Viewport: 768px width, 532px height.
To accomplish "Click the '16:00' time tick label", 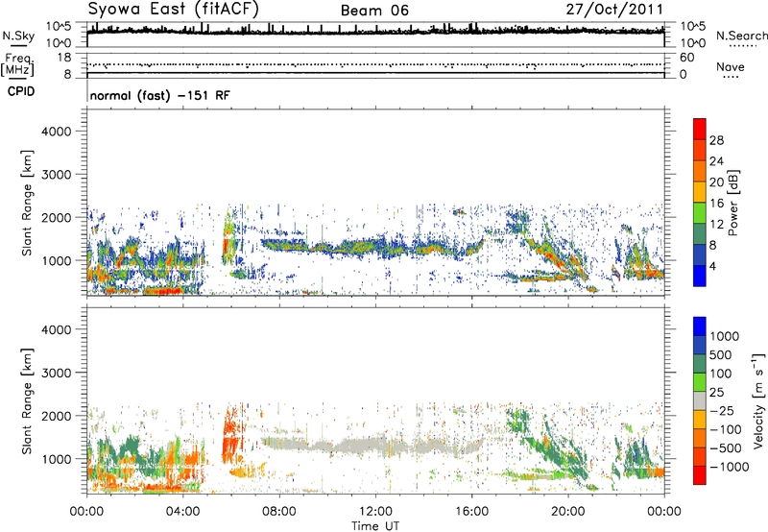I will click(x=471, y=512).
